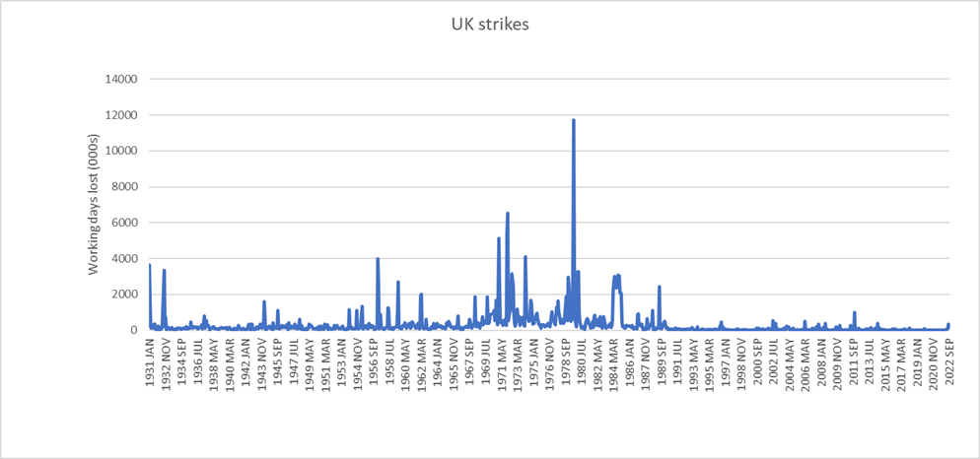The height and width of the screenshot is (459, 980).
Task: Click the peak of the spike near 6500
Action: pos(508,213)
